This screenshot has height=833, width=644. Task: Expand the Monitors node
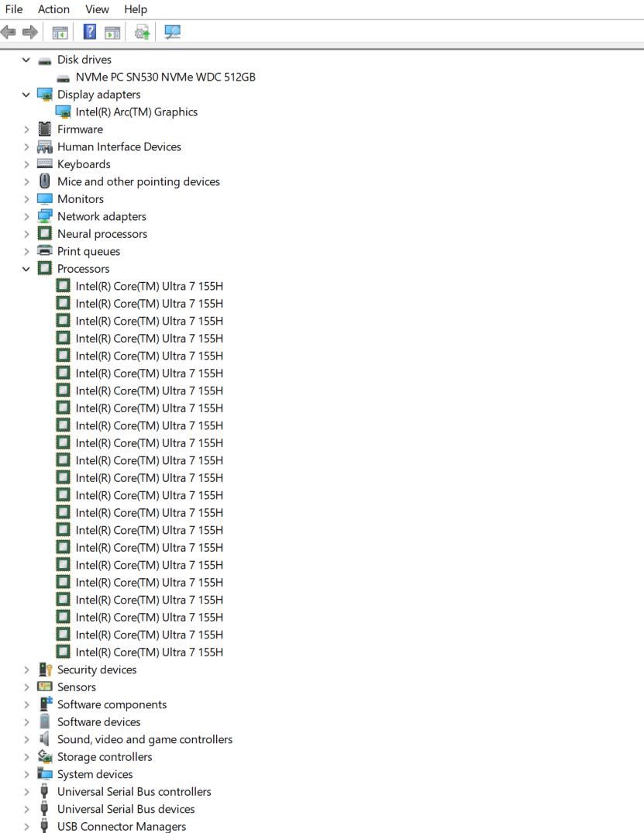pyautogui.click(x=26, y=199)
